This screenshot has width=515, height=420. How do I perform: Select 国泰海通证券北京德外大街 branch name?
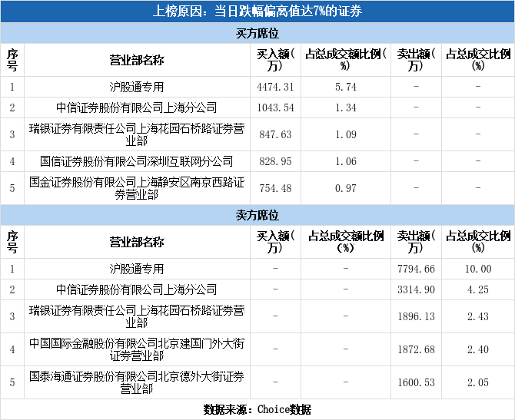[x=137, y=382]
